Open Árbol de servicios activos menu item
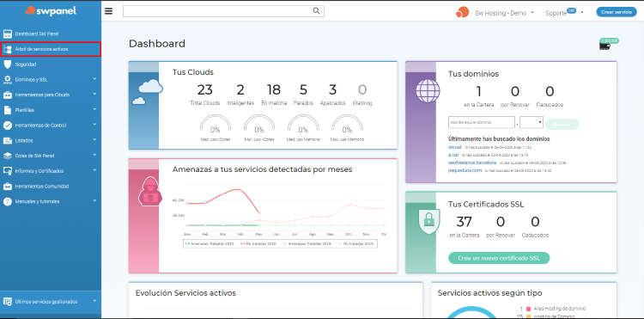 tap(51, 49)
